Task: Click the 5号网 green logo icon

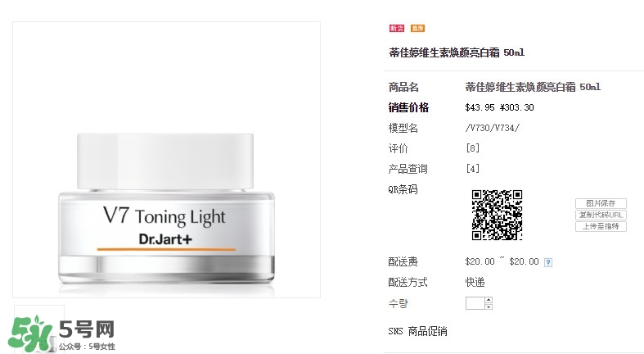Action: click(x=32, y=333)
